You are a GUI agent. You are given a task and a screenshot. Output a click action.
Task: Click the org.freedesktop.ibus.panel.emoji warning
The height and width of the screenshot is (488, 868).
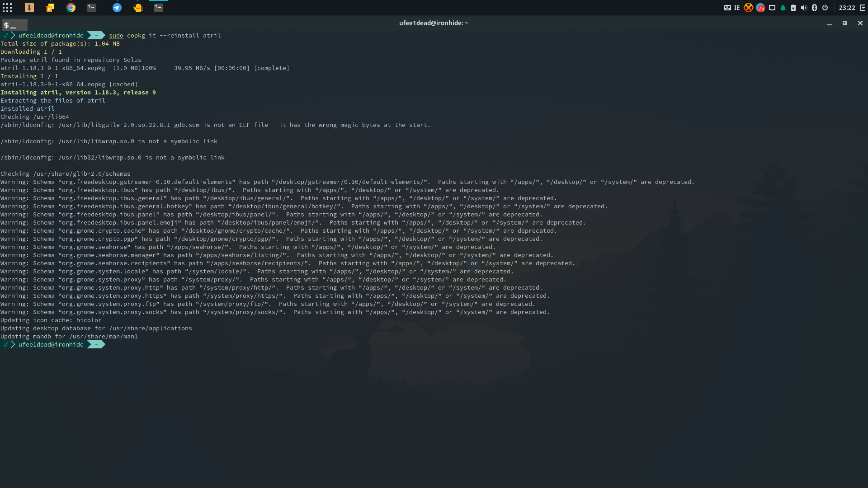pyautogui.click(x=293, y=223)
